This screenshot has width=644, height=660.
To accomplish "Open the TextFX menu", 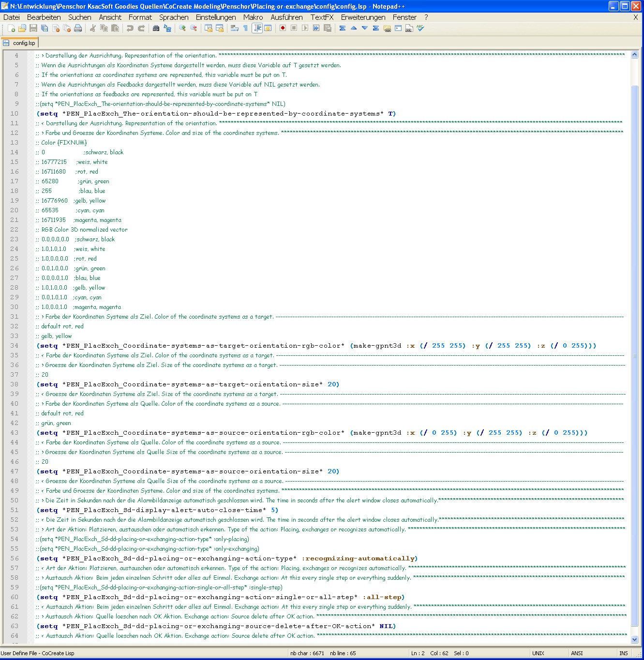I will pyautogui.click(x=322, y=17).
